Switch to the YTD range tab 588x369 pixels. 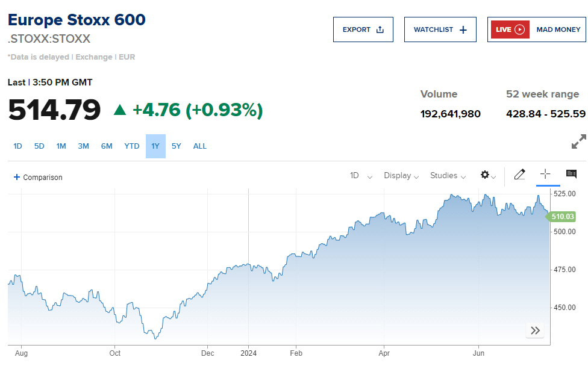point(131,146)
